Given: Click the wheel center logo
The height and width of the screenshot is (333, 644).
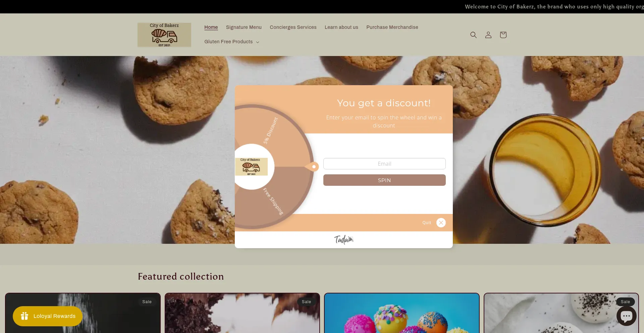Looking at the screenshot, I should (251, 167).
